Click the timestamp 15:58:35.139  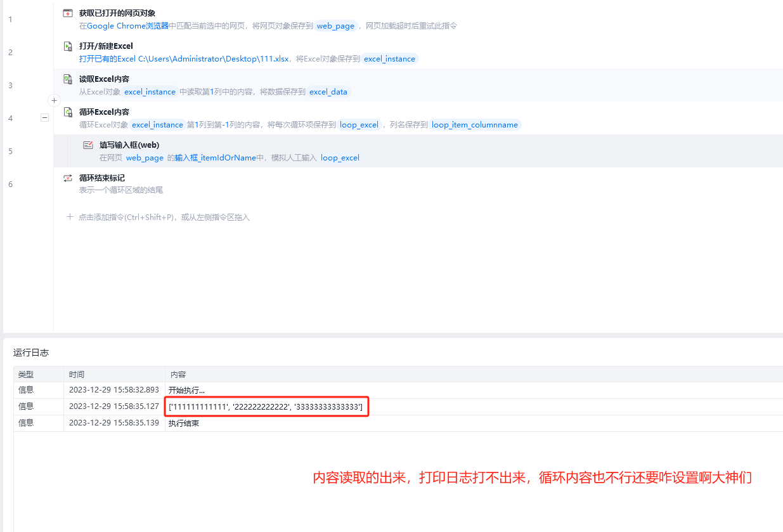click(114, 423)
